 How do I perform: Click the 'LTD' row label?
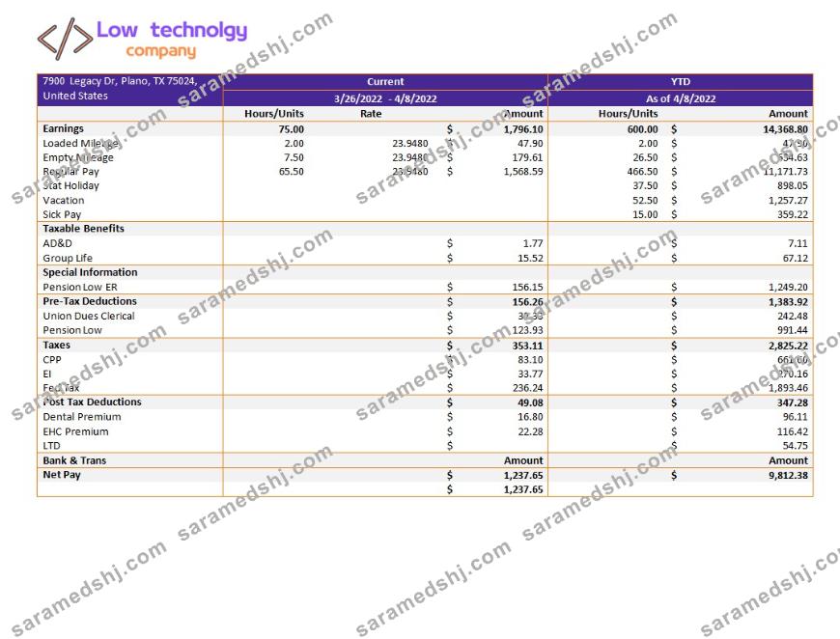[x=51, y=446]
